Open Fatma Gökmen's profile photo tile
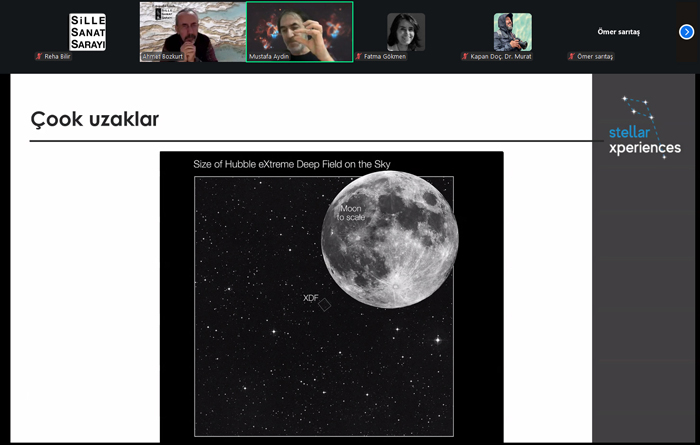The height and width of the screenshot is (445, 700). tap(406, 32)
